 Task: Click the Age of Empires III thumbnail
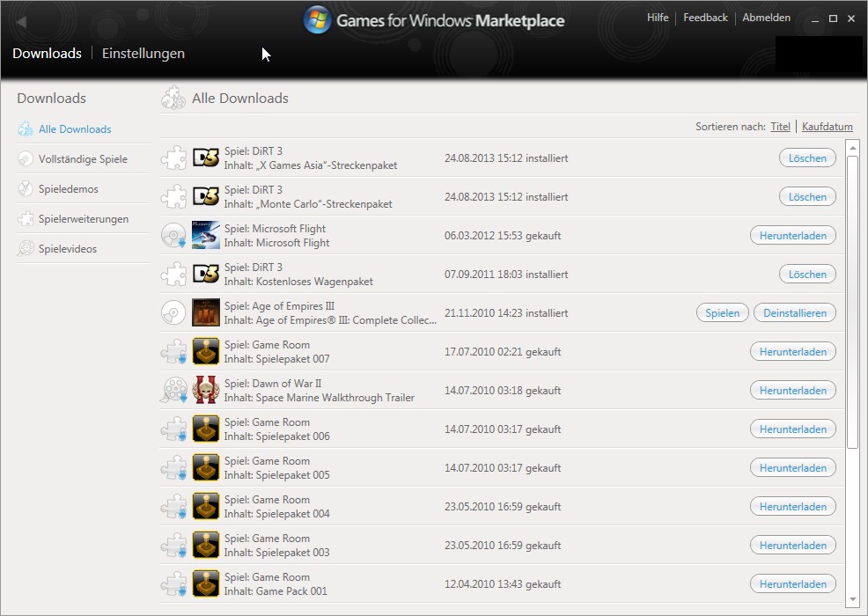(206, 312)
